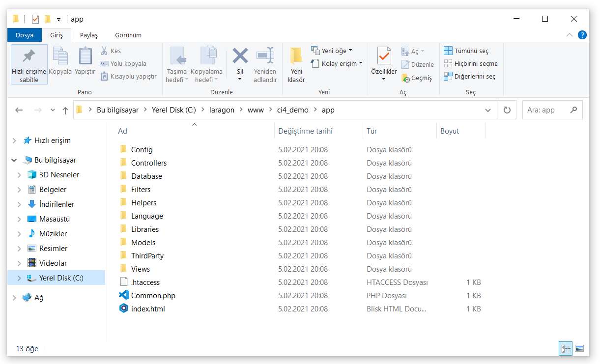Viewport: 600px width, 364px height.
Task: Click the Ara: app search field
Action: click(545, 110)
